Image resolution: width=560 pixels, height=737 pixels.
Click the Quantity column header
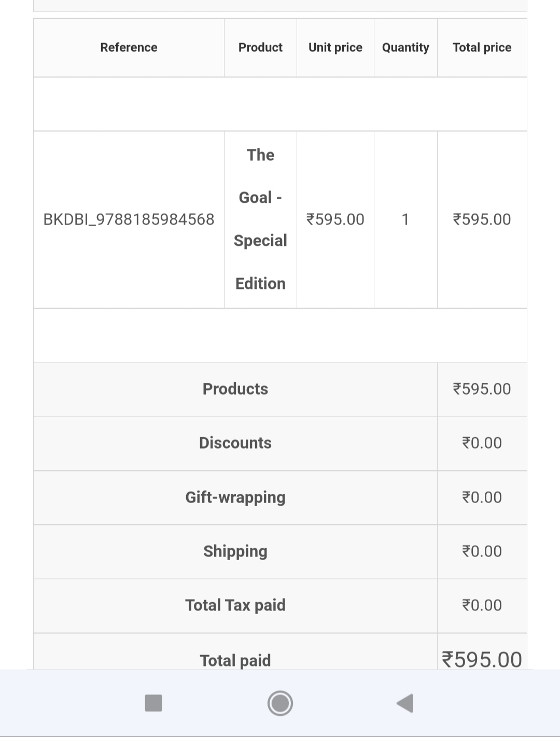[x=405, y=47]
